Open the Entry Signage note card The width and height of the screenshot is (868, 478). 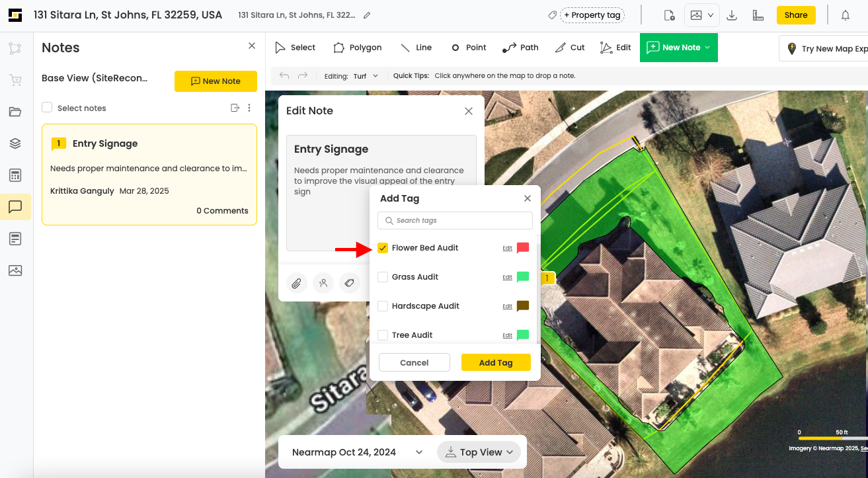[149, 175]
